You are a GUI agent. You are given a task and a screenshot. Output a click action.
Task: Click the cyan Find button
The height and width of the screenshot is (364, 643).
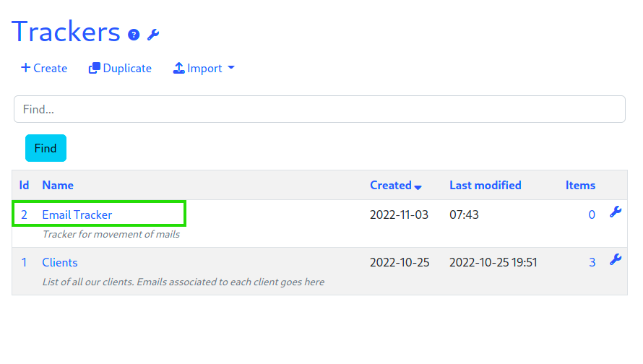(46, 148)
